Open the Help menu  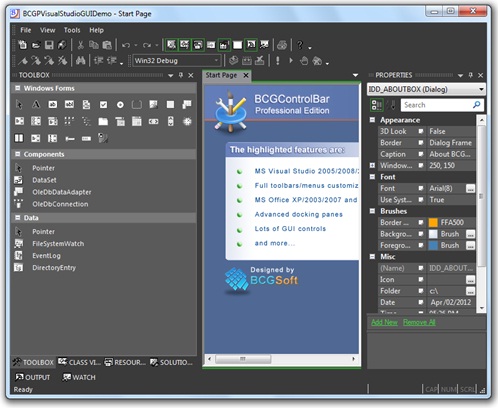point(96,30)
